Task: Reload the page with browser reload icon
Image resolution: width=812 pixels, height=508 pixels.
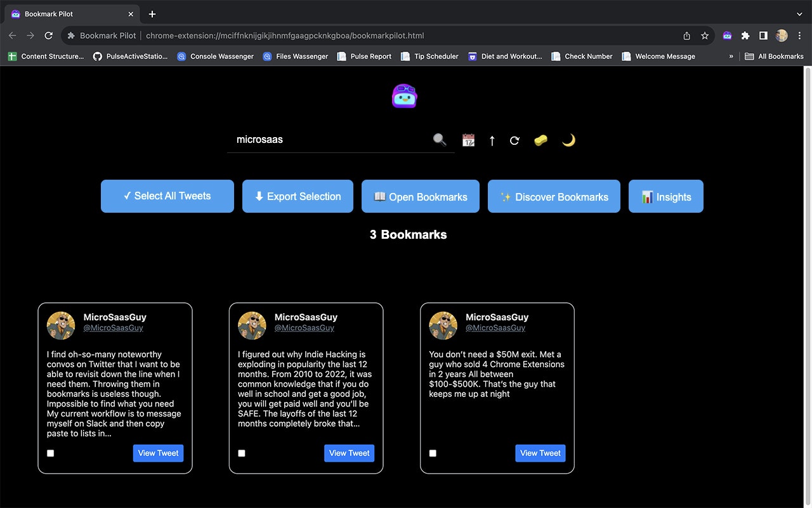Action: [48, 36]
